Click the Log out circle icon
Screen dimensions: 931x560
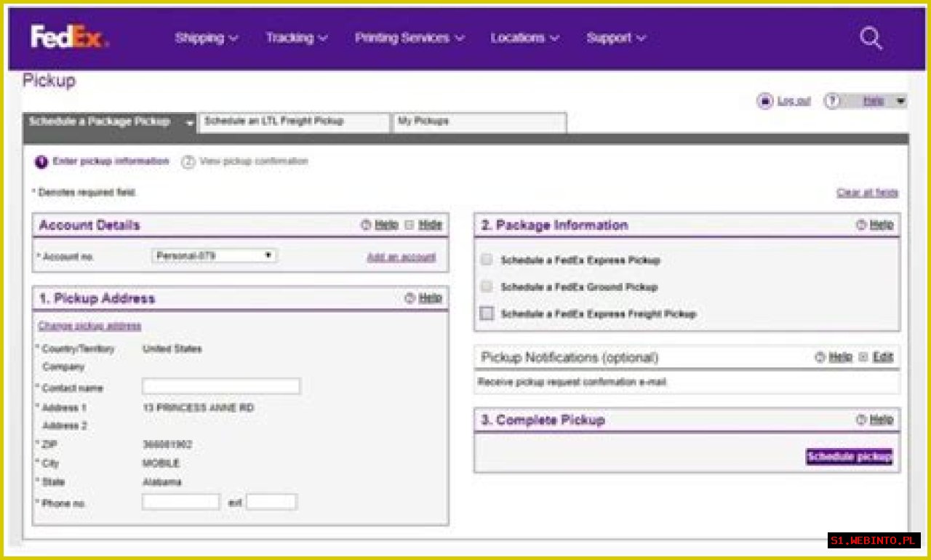coord(764,102)
